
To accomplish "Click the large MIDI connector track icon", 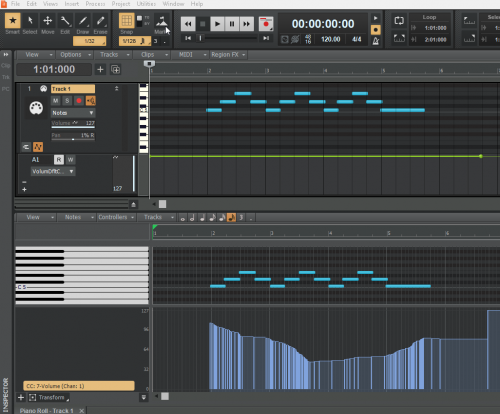I will pos(36,108).
